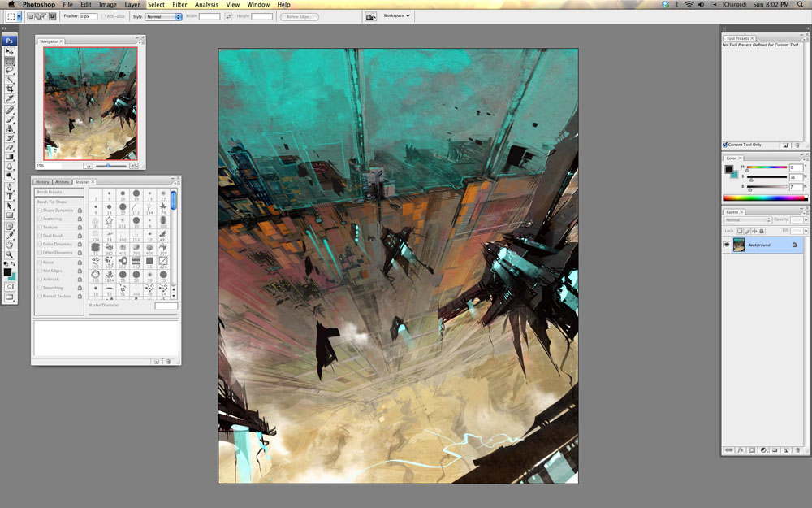Select the Healing Brush tool
This screenshot has height=508, width=812.
point(9,110)
